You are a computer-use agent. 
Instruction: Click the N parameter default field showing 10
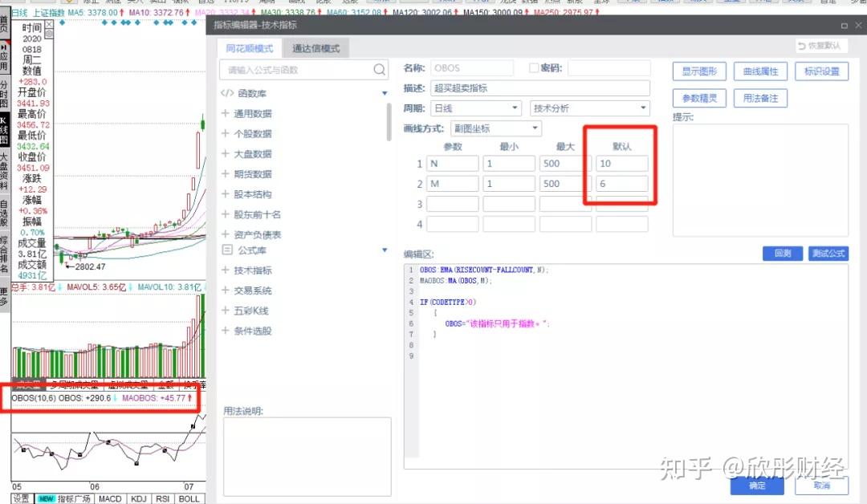[x=624, y=164]
